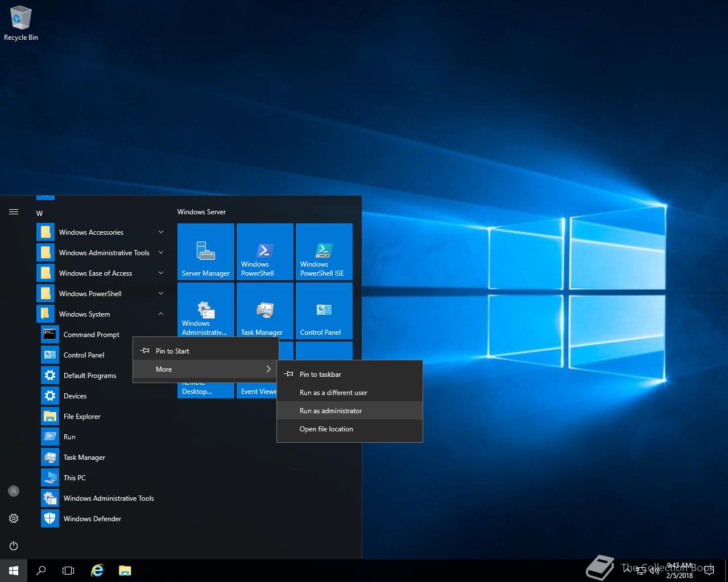Click the Command Prompt icon in the app list
Screen dimensions: 728x582
point(50,334)
